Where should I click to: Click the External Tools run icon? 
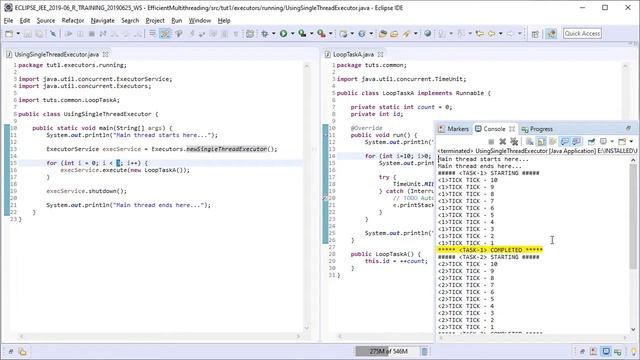pyautogui.click(x=321, y=34)
